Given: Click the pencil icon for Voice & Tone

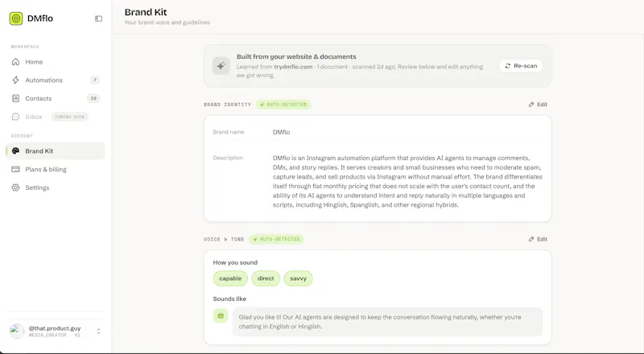Looking at the screenshot, I should pos(531,239).
